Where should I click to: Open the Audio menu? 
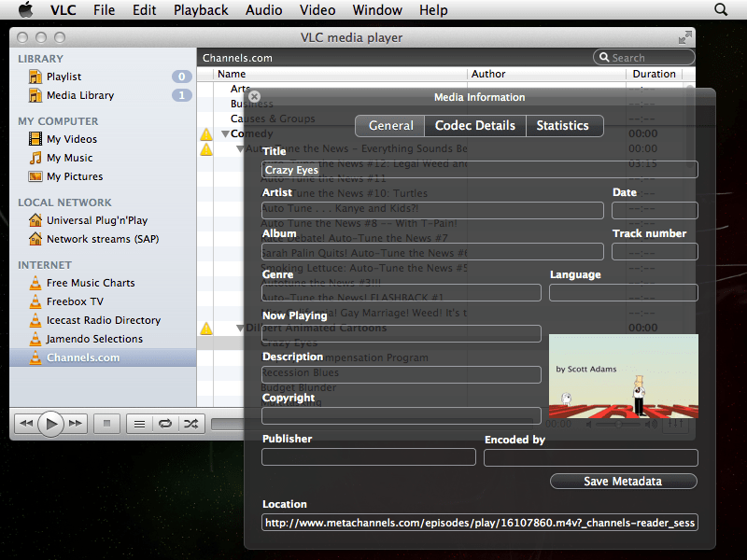coord(263,10)
